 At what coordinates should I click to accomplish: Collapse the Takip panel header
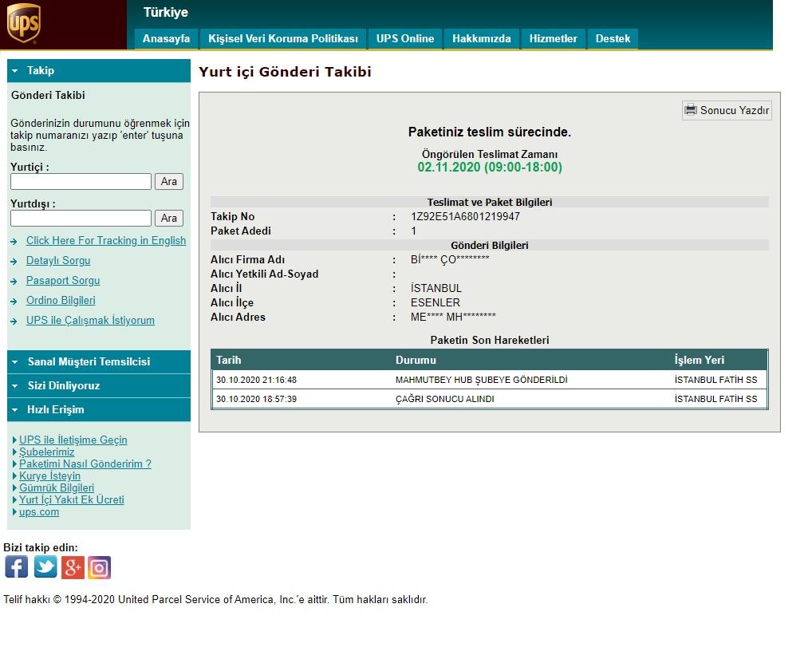tap(99, 70)
